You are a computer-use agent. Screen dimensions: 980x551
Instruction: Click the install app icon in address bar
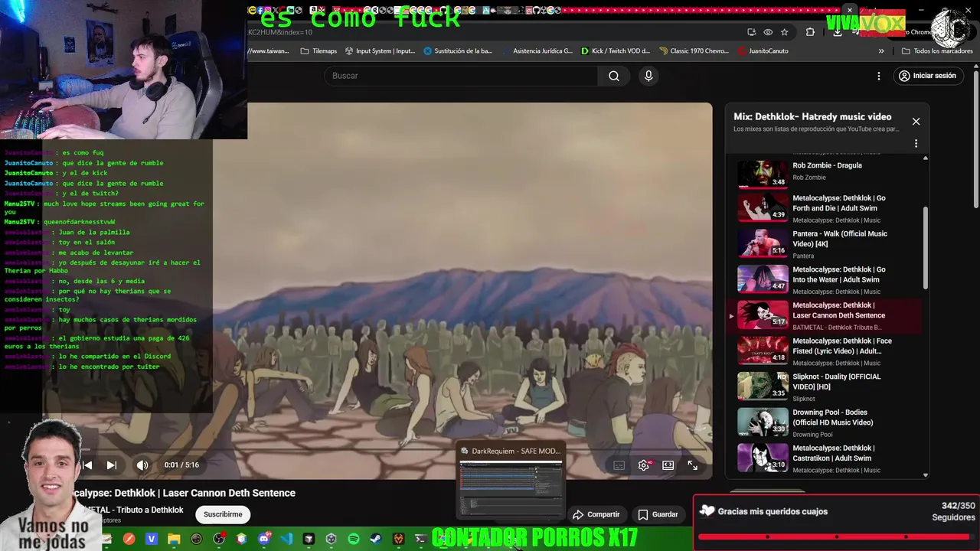pos(752,32)
